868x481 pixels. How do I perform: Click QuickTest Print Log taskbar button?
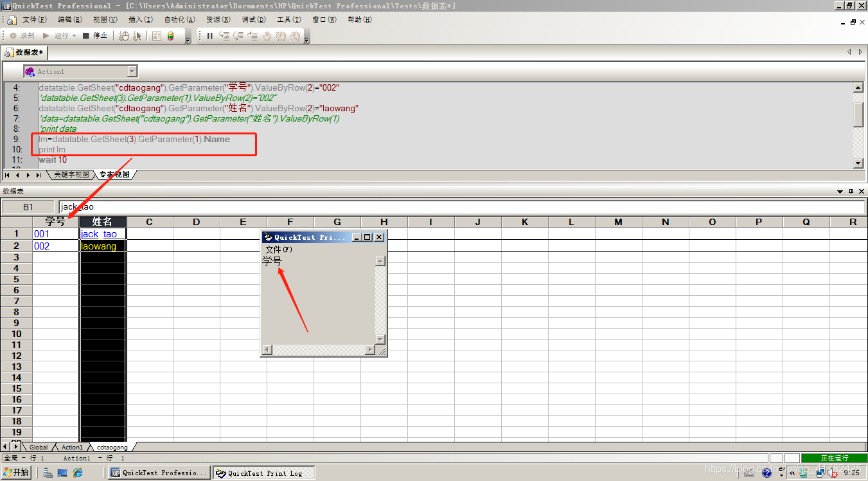265,473
